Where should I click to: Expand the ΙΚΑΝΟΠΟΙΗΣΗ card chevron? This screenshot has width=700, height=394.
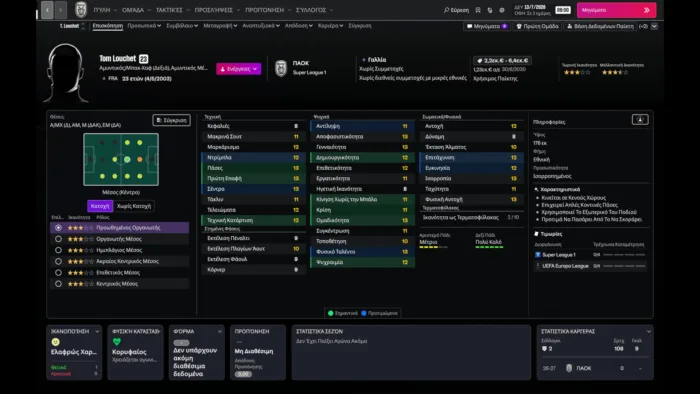point(97,332)
